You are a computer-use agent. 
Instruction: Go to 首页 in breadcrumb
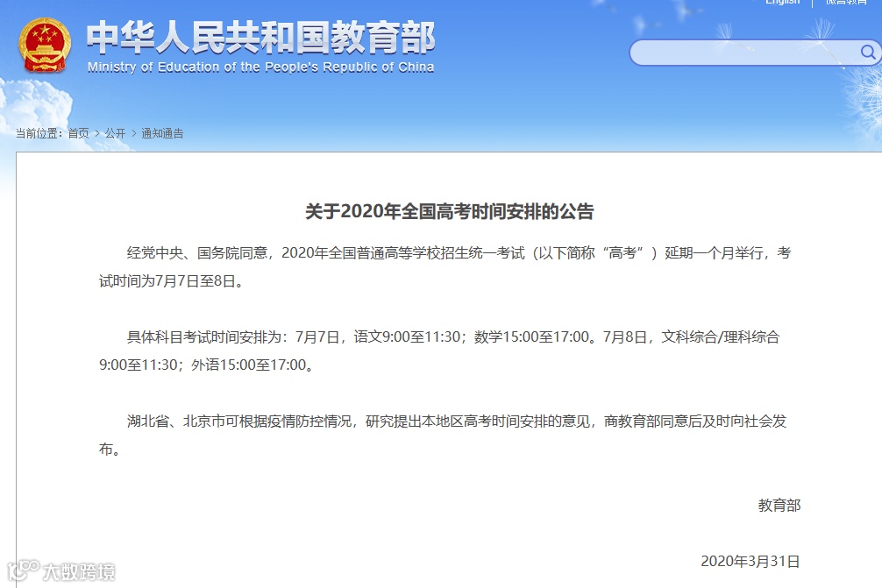coord(78,133)
